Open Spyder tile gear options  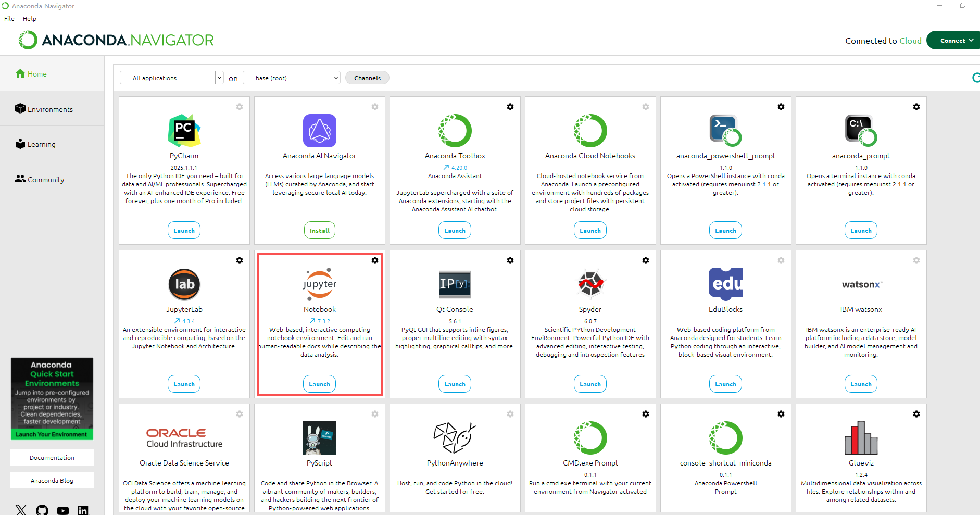tap(646, 260)
